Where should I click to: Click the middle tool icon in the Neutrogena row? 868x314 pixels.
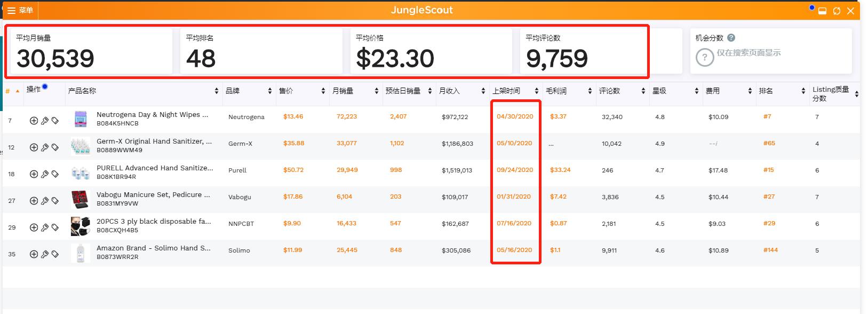point(45,121)
